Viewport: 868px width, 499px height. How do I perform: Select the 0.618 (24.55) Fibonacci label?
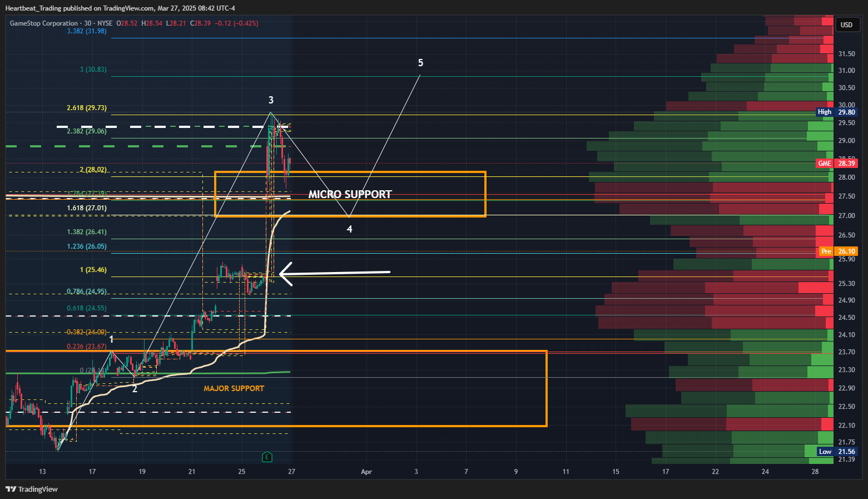[x=87, y=308]
